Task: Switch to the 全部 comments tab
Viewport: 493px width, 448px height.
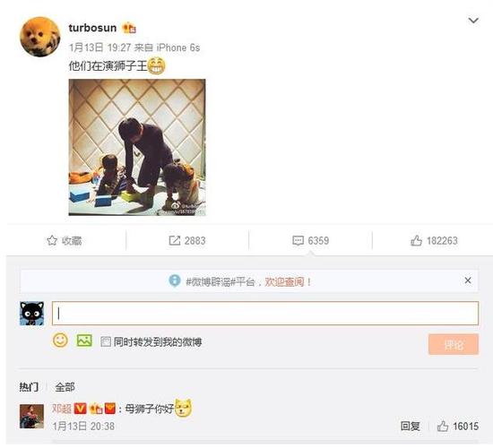Action: (65, 387)
